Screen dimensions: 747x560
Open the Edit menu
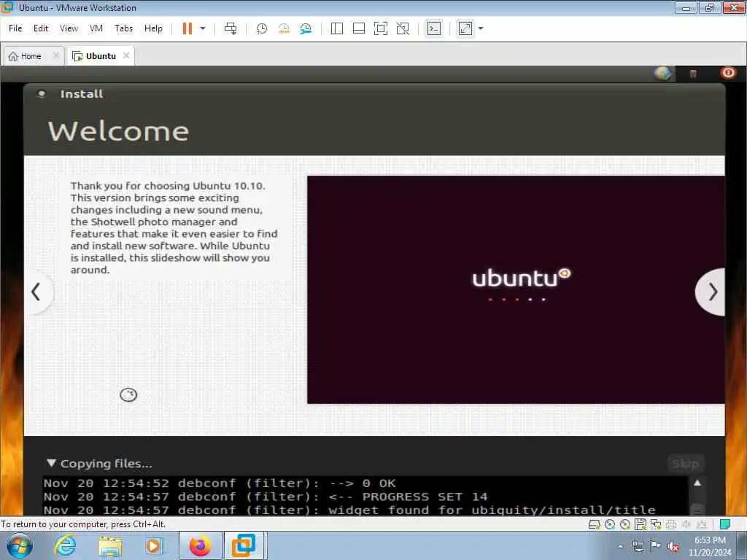(41, 28)
